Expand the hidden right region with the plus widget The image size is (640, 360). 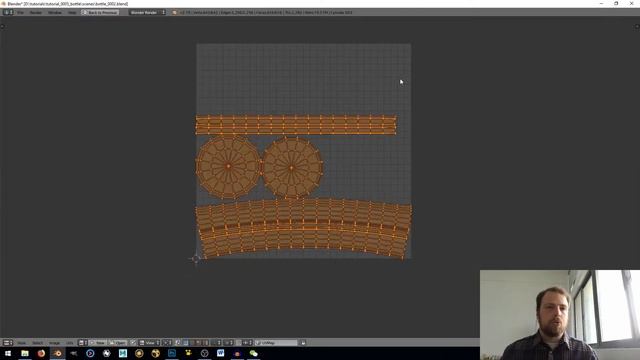click(x=637, y=26)
